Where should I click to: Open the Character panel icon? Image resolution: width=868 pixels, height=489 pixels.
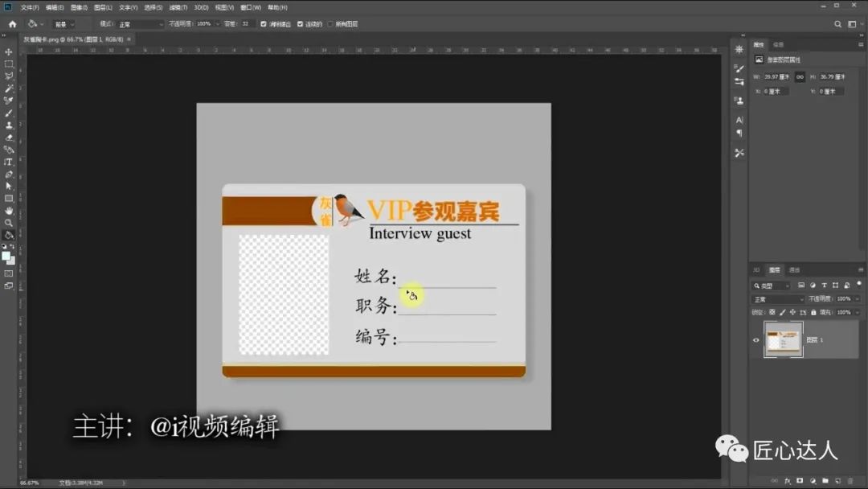click(739, 120)
